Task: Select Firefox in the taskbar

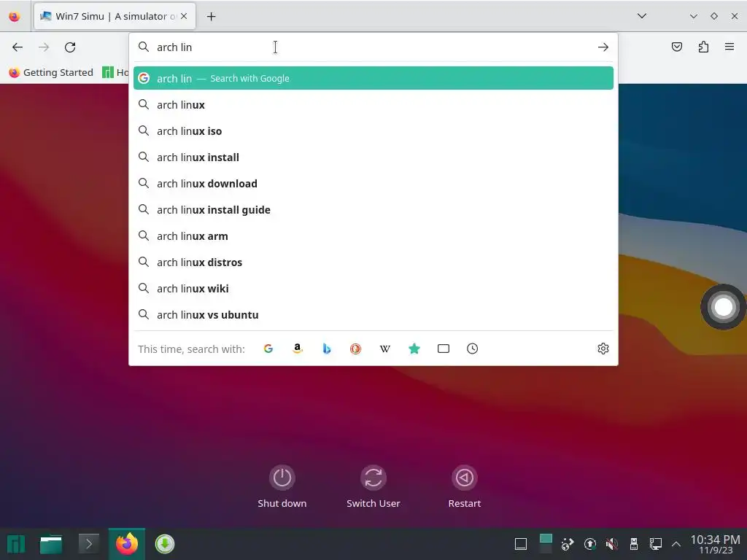Action: coord(127,544)
